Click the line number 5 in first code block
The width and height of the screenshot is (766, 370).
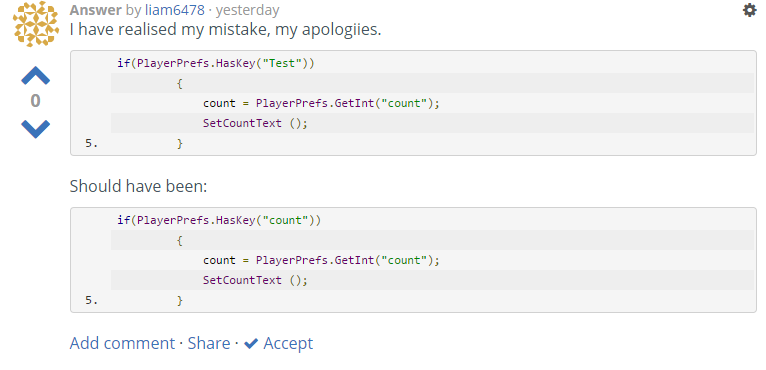click(x=91, y=143)
